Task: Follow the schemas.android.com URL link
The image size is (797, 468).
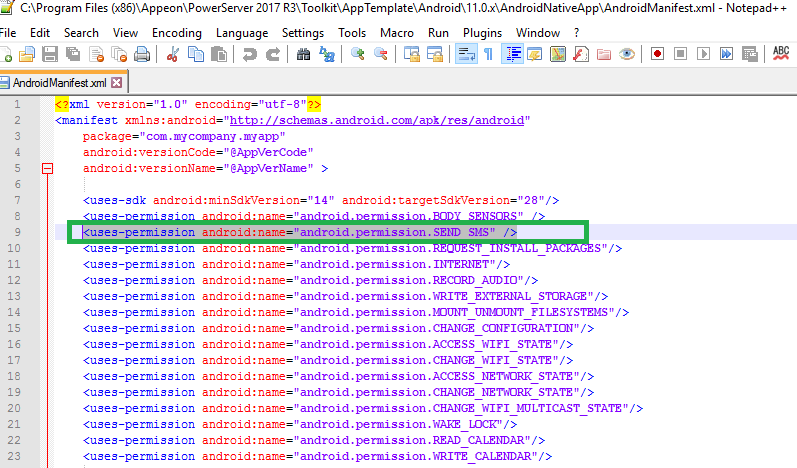Action: pos(377,120)
